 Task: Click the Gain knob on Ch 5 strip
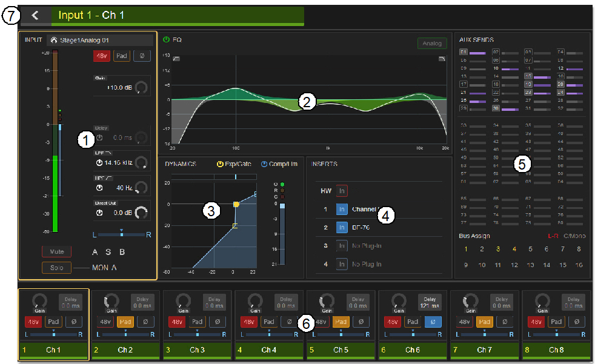pos(327,301)
